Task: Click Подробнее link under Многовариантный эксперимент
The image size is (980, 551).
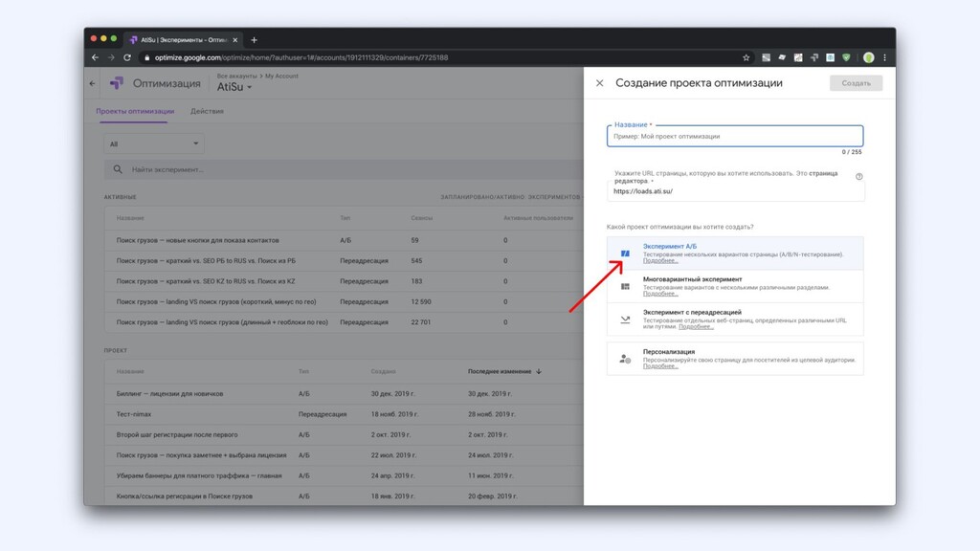Action: [660, 294]
